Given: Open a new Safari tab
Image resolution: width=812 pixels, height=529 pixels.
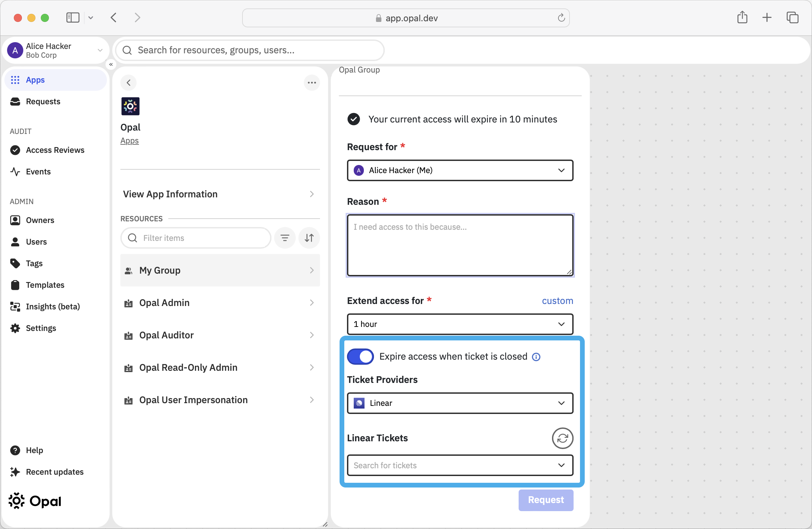Looking at the screenshot, I should (766, 18).
